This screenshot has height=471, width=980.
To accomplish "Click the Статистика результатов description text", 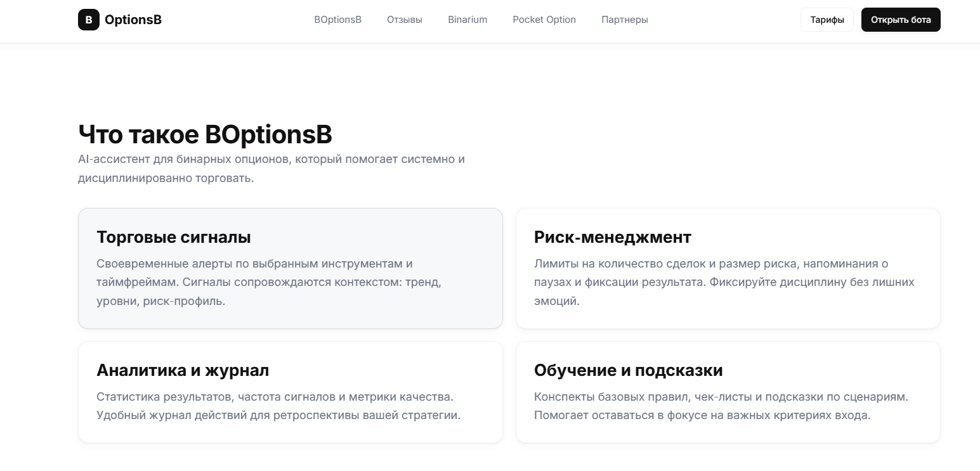I will pos(278,406).
